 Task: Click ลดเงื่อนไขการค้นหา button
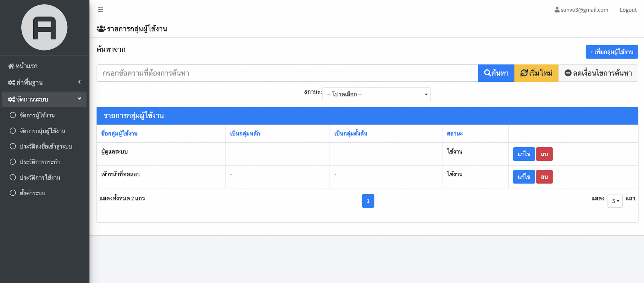598,73
